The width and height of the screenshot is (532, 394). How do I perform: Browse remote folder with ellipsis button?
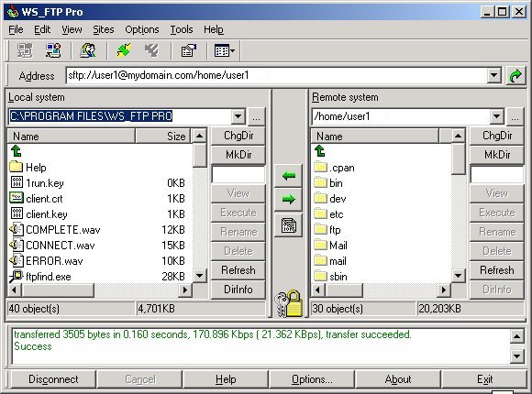coord(515,117)
